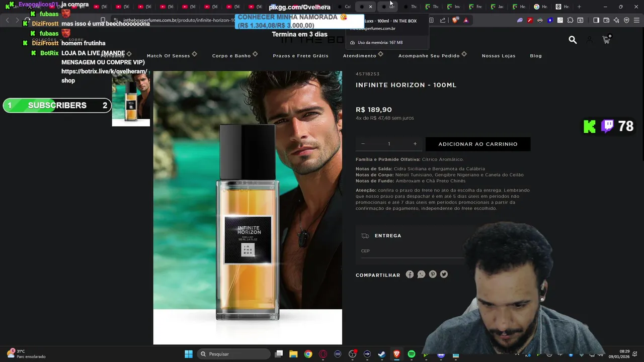Increase quantity with plus button
644x362 pixels.
click(415, 144)
